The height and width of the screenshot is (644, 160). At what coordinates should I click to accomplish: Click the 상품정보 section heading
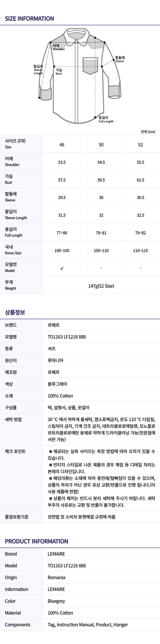click(x=15, y=312)
